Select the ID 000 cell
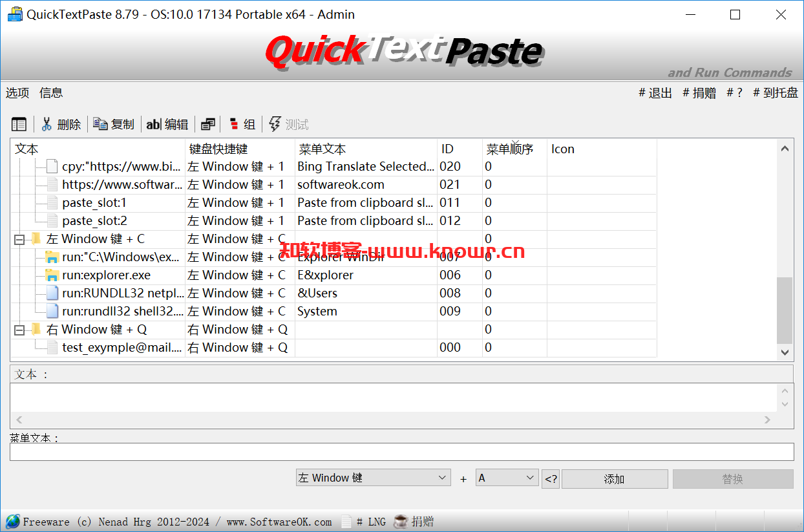804x532 pixels. 460,347
